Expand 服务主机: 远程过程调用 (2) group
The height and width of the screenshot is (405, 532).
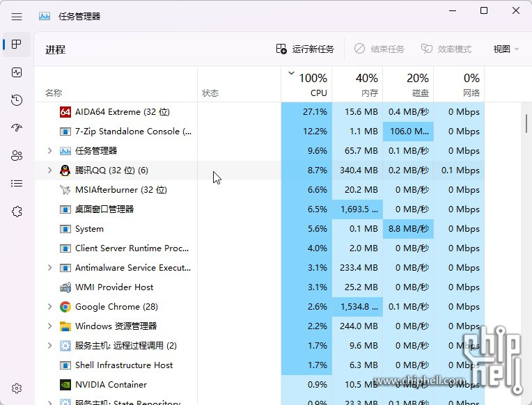pos(49,346)
